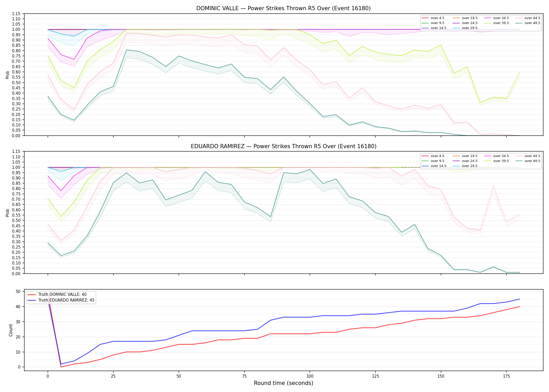Image resolution: width=549 pixels, height=392 pixels.
Task: Click the DOMINIC VALLE Power Strikes chart title
Action: click(x=283, y=8)
